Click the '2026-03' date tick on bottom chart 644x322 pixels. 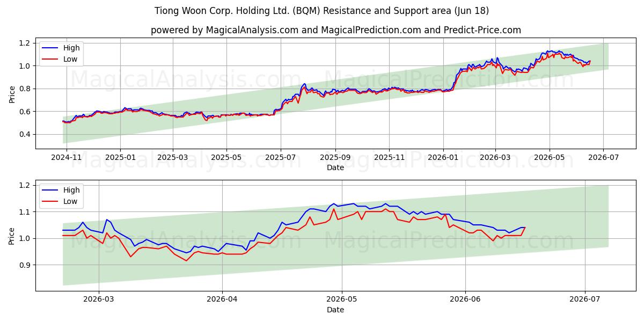click(100, 299)
